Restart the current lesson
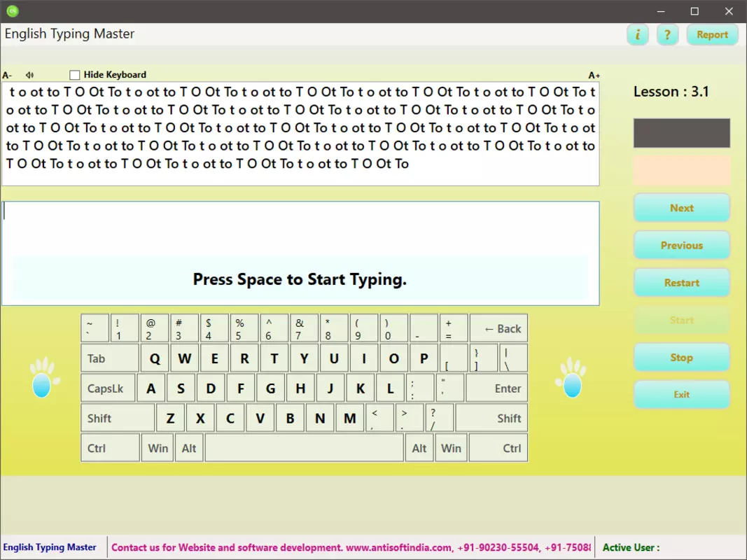 [x=681, y=283]
